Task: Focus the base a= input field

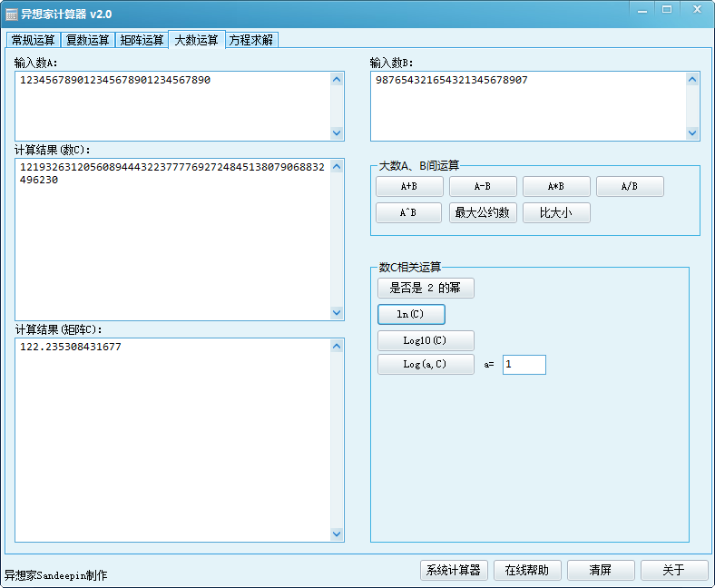Action: coord(524,364)
